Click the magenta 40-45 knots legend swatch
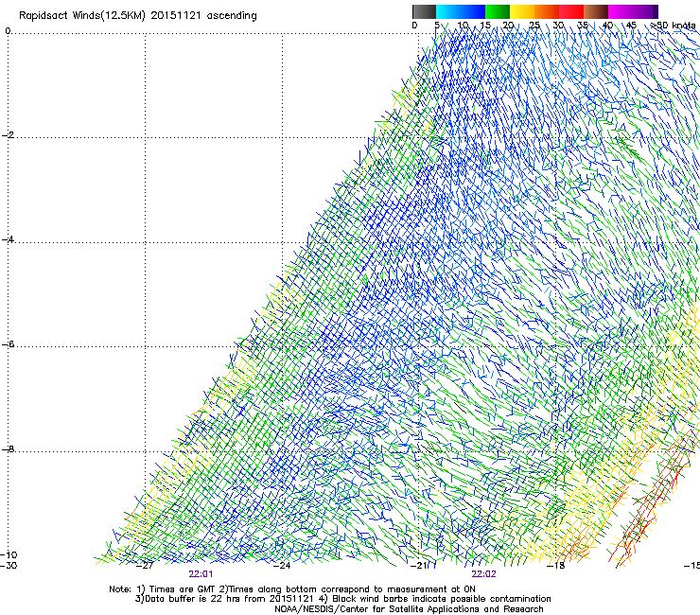The image size is (700, 615). 621,11
